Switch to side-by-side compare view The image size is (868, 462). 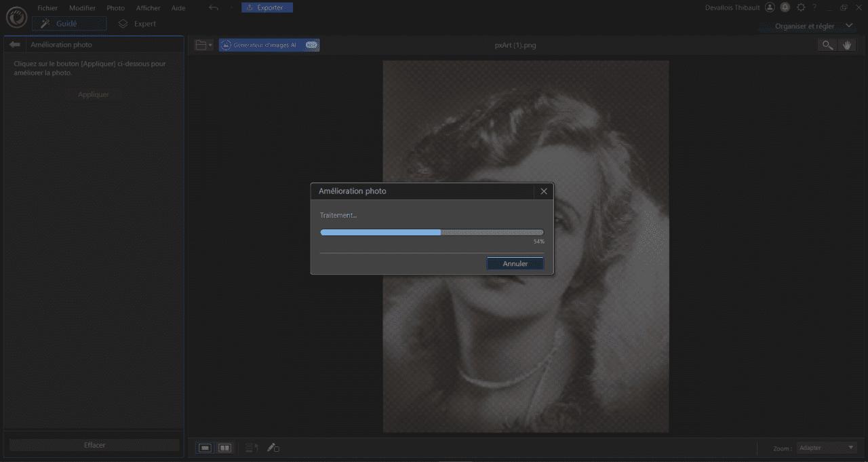224,448
